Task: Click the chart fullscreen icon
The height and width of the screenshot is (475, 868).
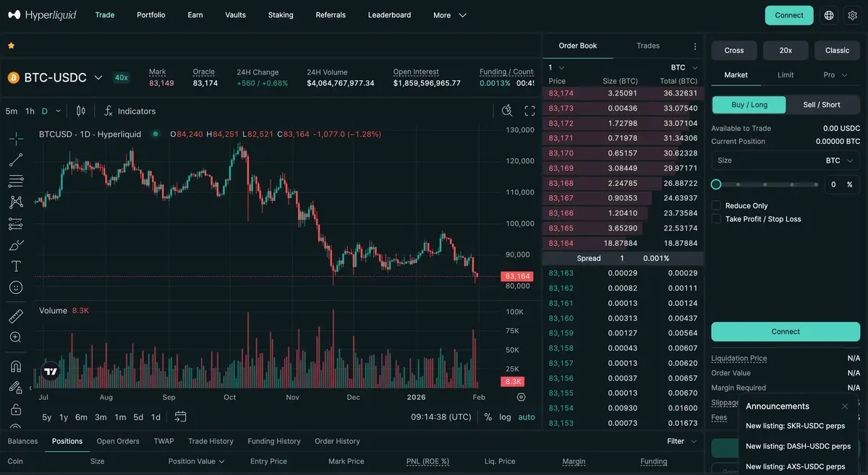Action: coord(529,111)
